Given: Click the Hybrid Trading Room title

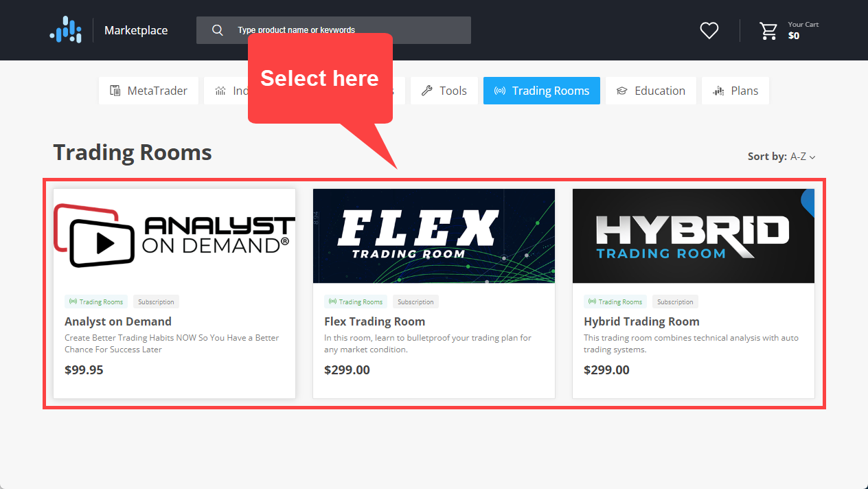Looking at the screenshot, I should (x=641, y=321).
